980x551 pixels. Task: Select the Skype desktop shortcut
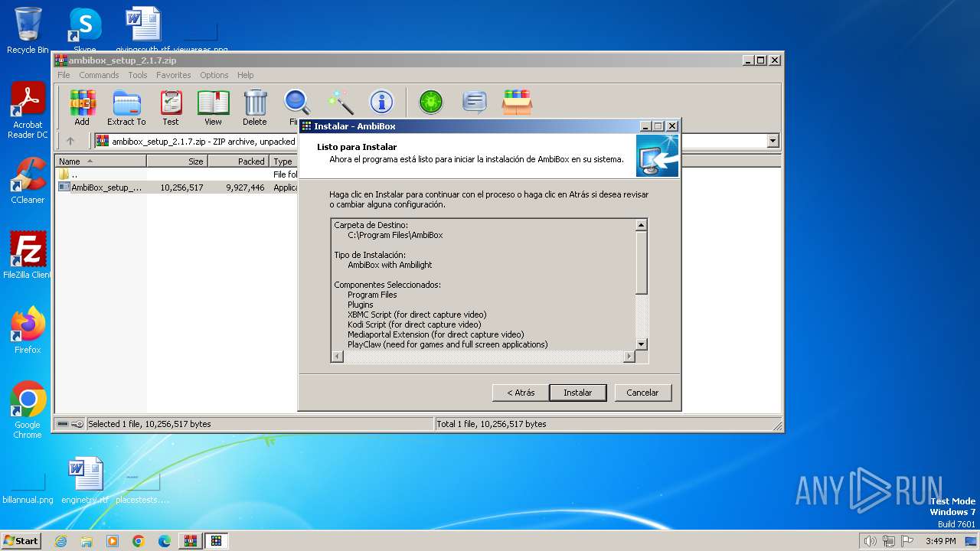(84, 29)
